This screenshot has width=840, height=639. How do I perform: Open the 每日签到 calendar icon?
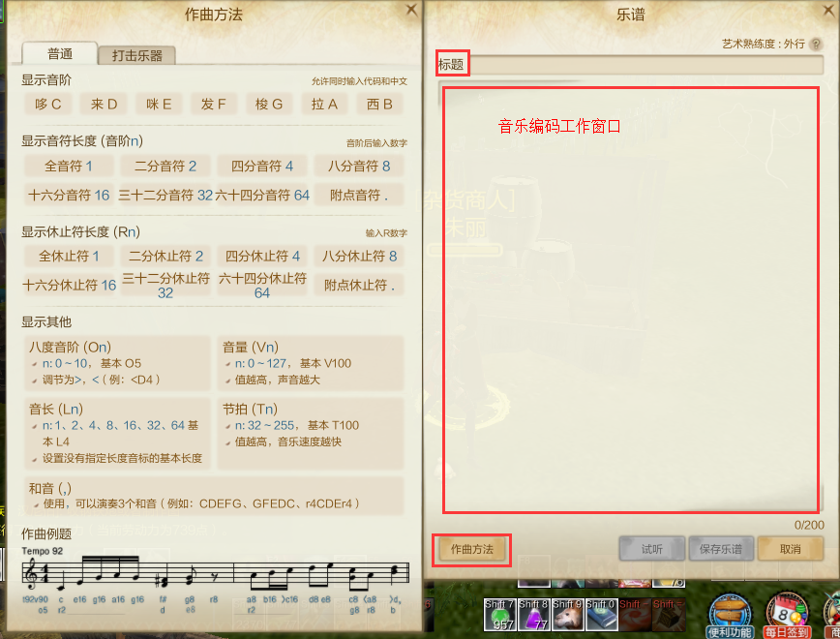coord(787,616)
